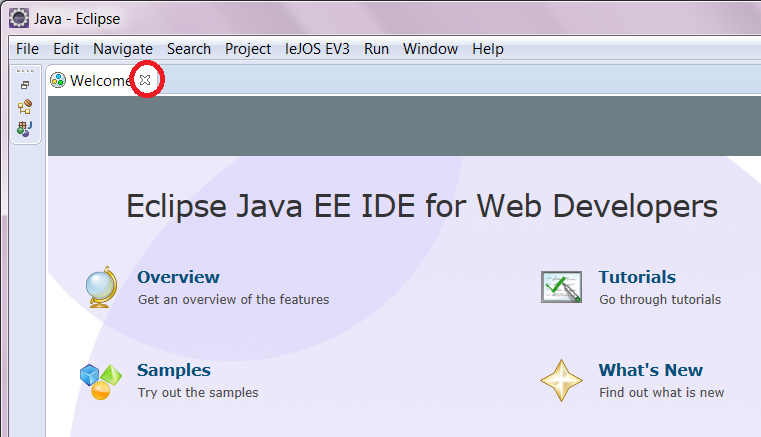This screenshot has height=437, width=761.
Task: Open the Run menu
Action: point(376,49)
